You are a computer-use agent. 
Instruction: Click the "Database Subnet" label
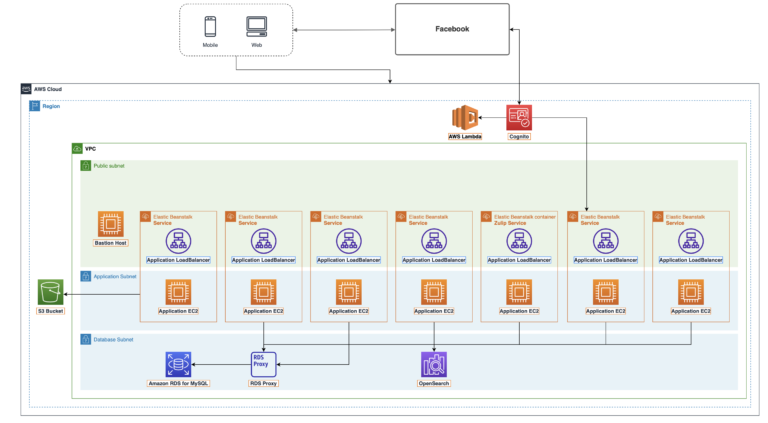tap(113, 340)
